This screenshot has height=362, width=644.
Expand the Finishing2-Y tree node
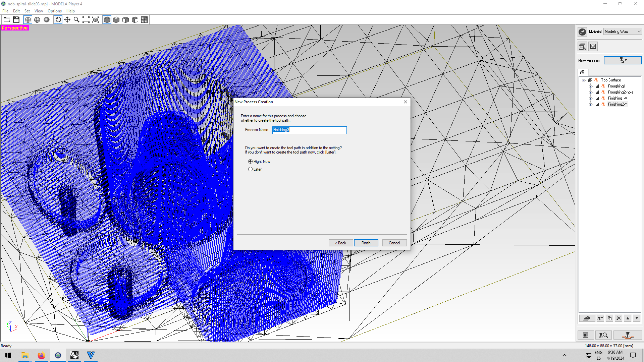click(x=591, y=105)
